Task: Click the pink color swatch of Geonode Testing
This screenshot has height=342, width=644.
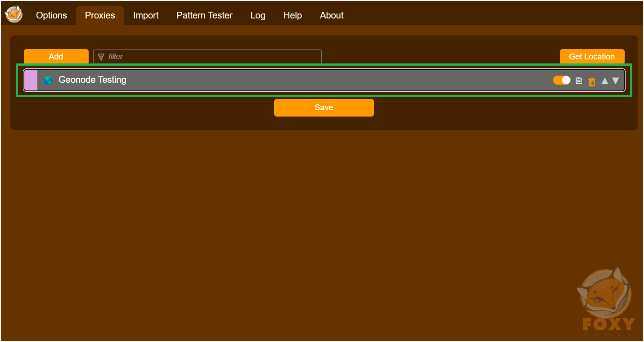Action: tap(31, 80)
